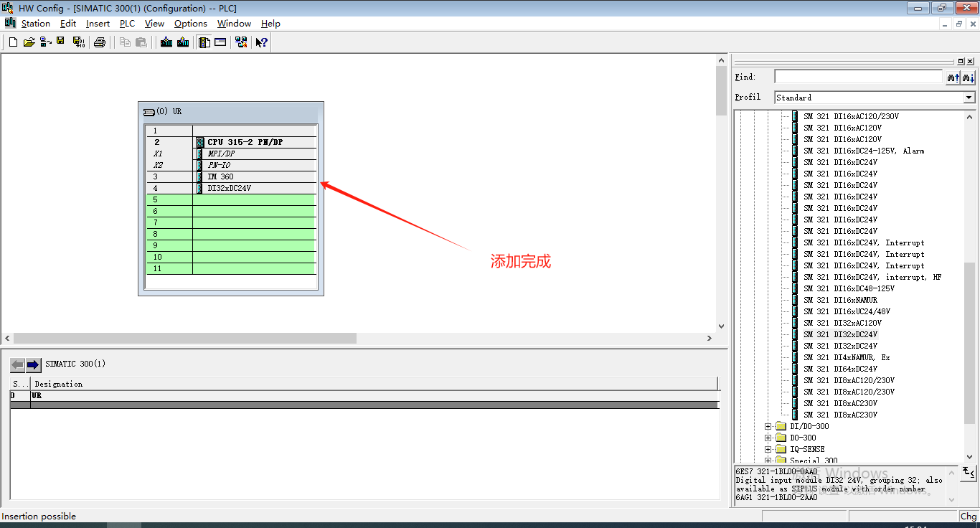Activate the context Help pointer icon
Screen dimensions: 980x528
point(262,42)
